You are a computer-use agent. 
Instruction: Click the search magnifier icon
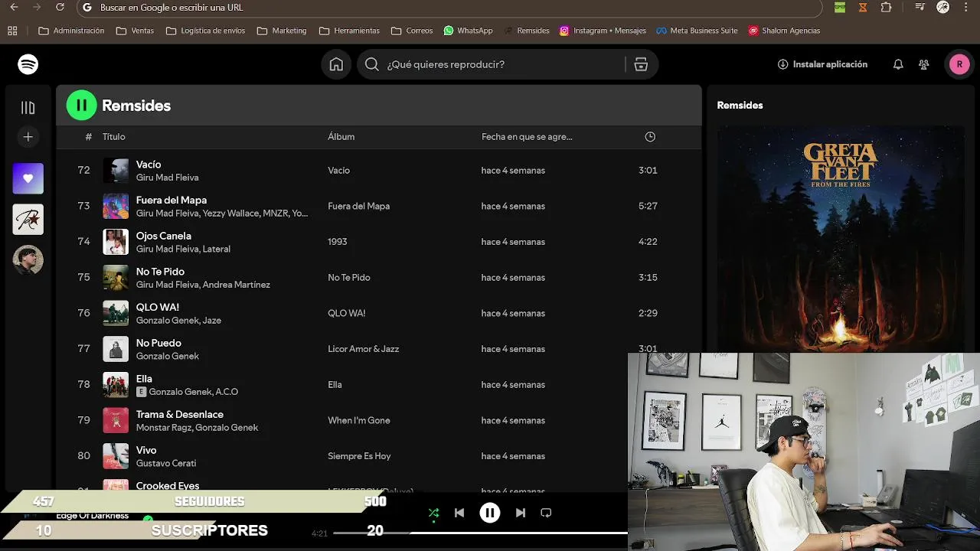372,64
